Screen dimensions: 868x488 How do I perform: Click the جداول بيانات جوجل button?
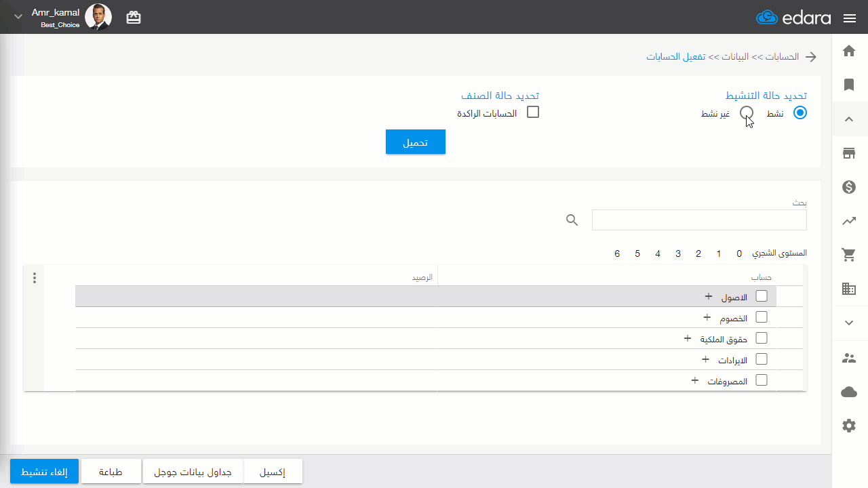click(x=192, y=472)
